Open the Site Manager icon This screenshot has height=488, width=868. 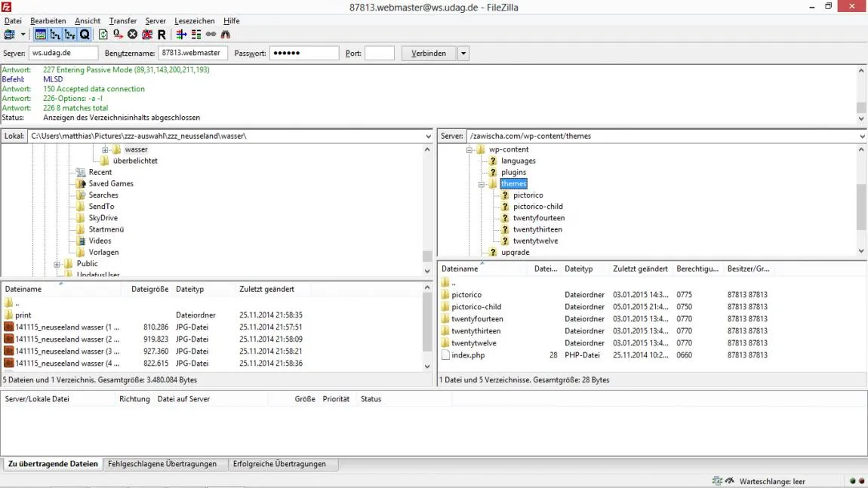(9, 34)
